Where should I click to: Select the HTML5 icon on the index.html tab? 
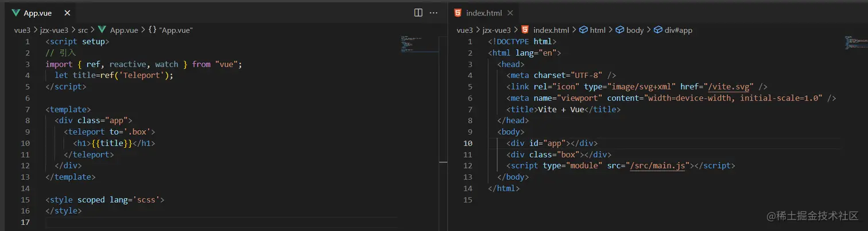tap(458, 13)
